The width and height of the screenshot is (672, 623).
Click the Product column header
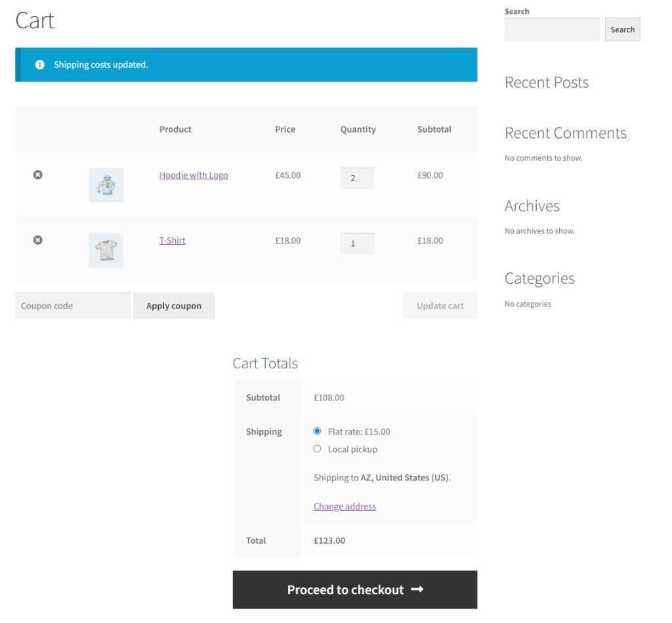click(175, 129)
